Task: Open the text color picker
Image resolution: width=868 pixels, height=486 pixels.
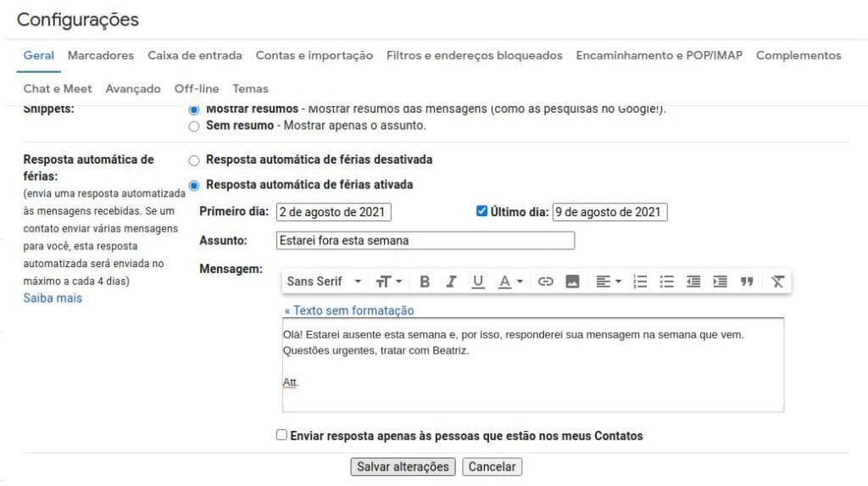Action: click(509, 282)
